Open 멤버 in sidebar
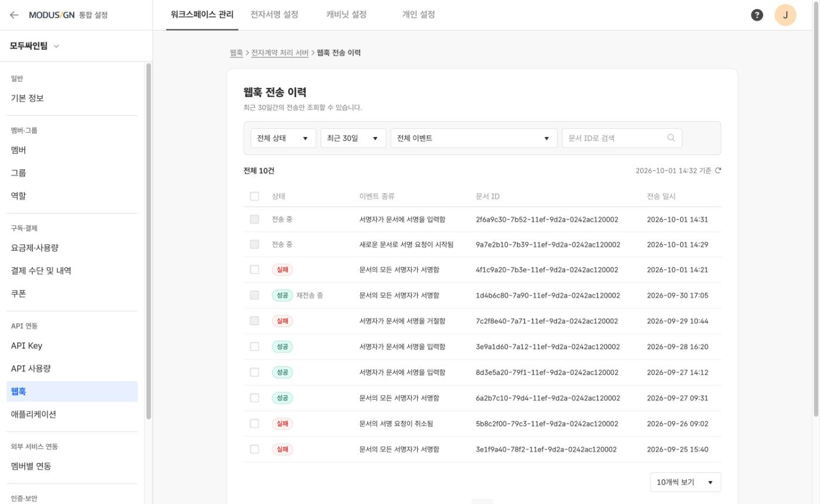820x504 pixels. [x=72, y=150]
